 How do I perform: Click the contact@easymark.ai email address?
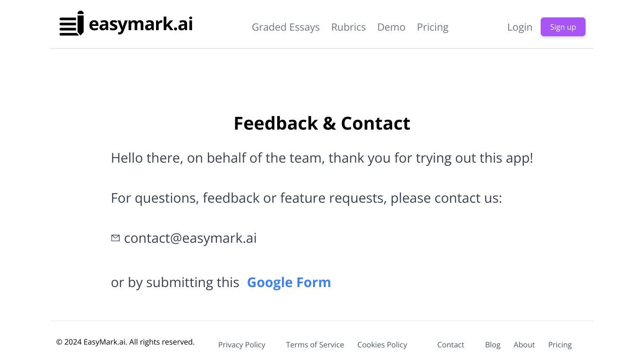[190, 238]
